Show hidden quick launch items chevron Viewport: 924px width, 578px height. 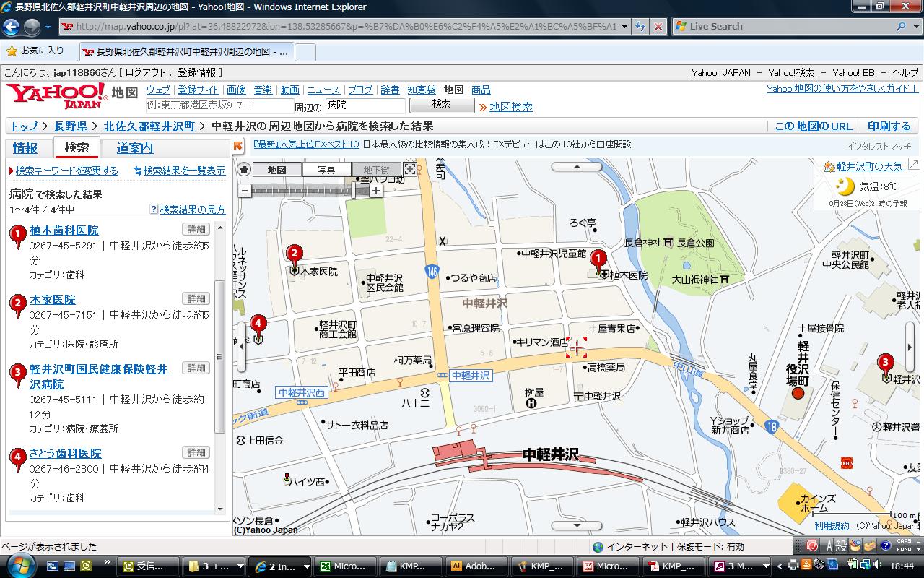click(x=108, y=561)
